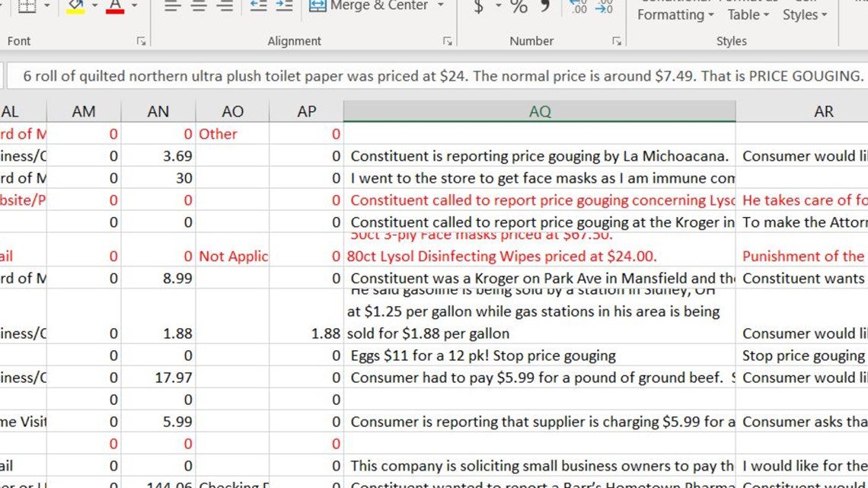Screen dimensions: 868x488
Task: Open the Number group dialog launcher
Action: [x=617, y=41]
